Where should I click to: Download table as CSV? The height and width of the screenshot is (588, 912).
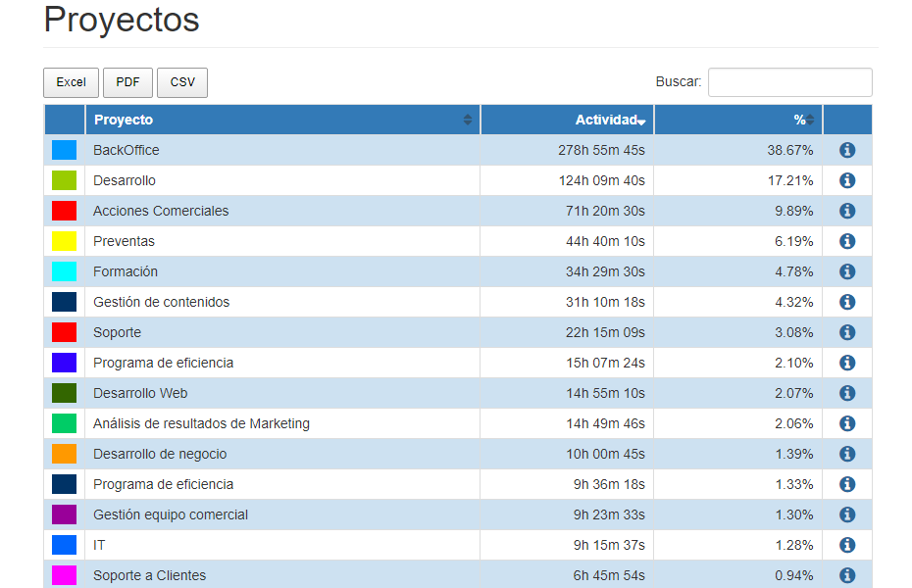[x=182, y=82]
